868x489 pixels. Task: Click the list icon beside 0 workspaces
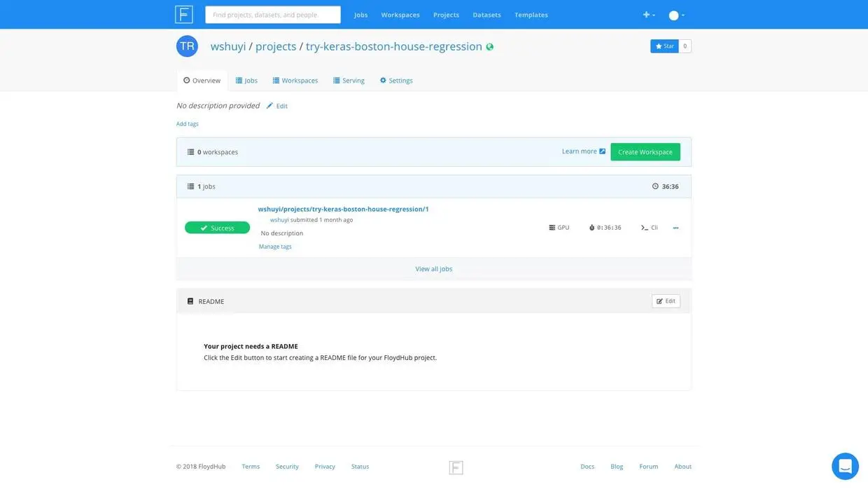[x=190, y=152]
